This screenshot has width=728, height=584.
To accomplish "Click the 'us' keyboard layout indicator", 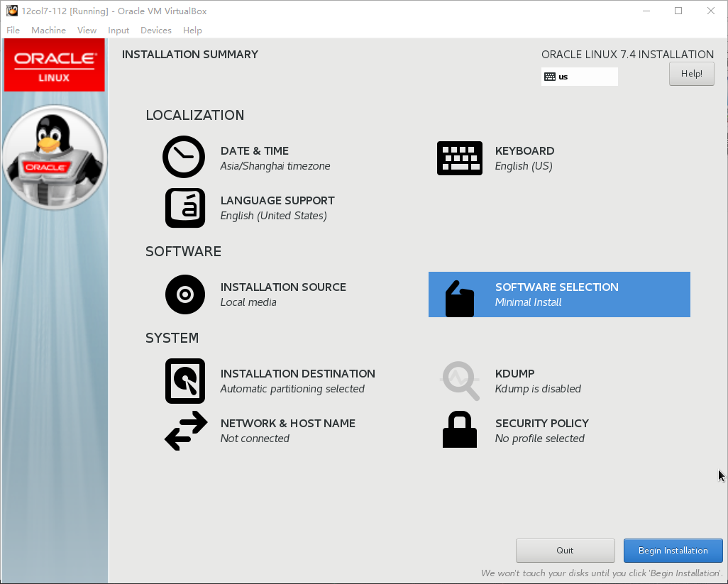I will 580,77.
